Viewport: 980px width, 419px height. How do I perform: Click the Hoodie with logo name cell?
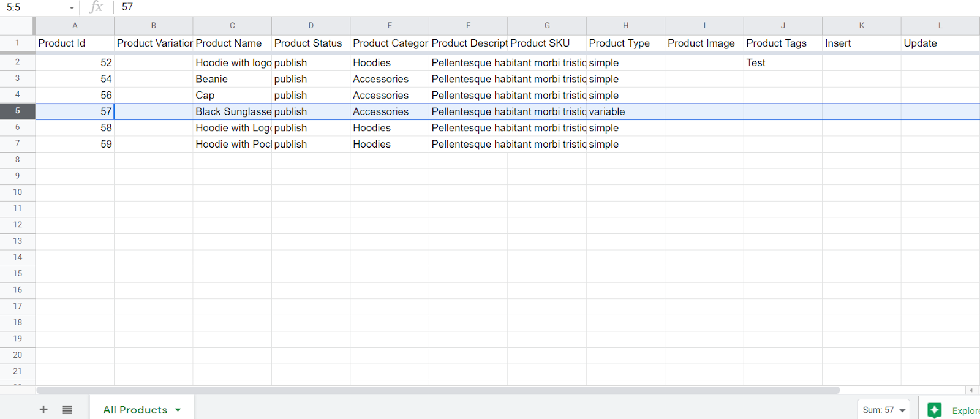(x=232, y=62)
